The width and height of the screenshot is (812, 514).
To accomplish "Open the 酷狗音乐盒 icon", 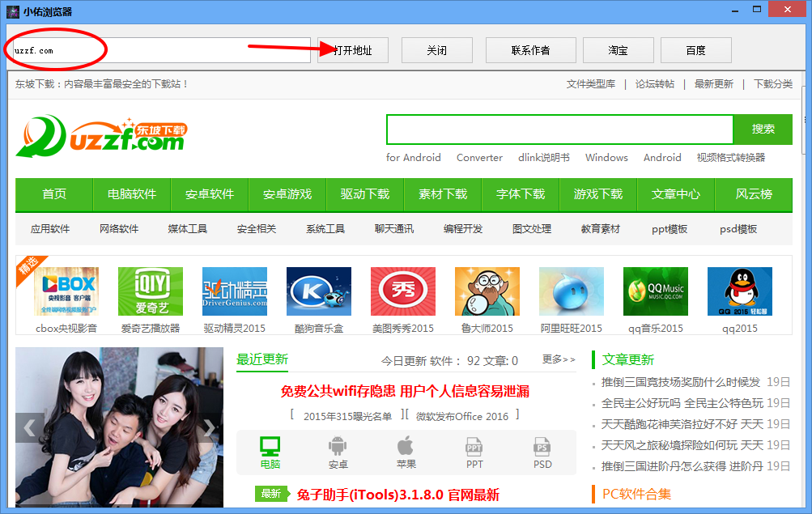I will pos(318,291).
